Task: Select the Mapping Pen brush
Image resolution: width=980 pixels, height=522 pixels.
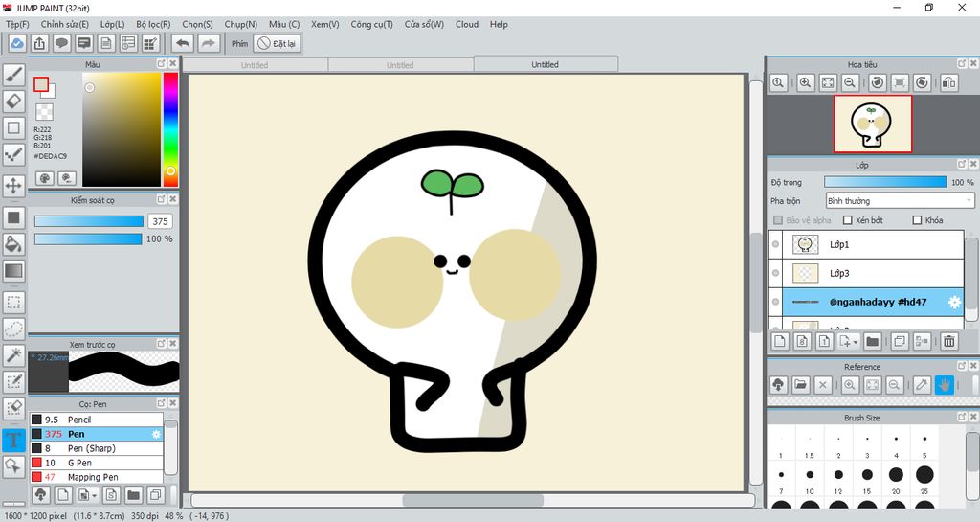Action: coord(97,477)
